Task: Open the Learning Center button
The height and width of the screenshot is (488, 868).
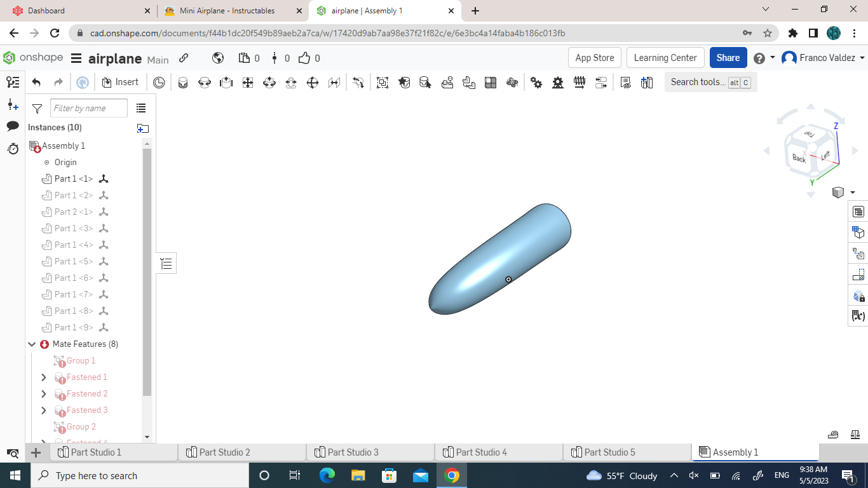Action: pyautogui.click(x=665, y=58)
